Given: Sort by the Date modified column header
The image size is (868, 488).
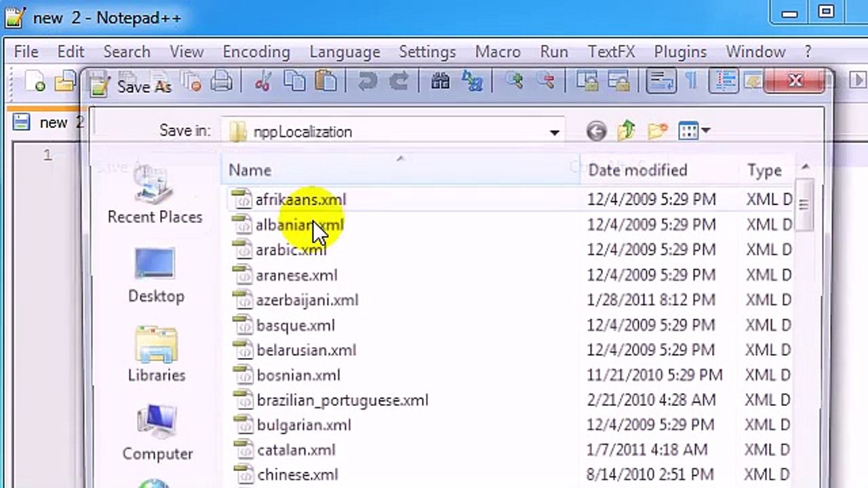Looking at the screenshot, I should point(659,170).
